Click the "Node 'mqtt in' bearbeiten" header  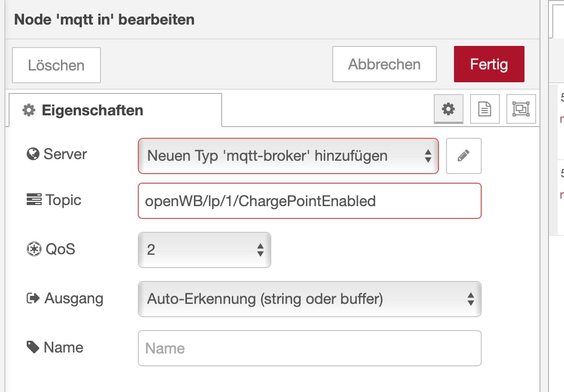104,20
